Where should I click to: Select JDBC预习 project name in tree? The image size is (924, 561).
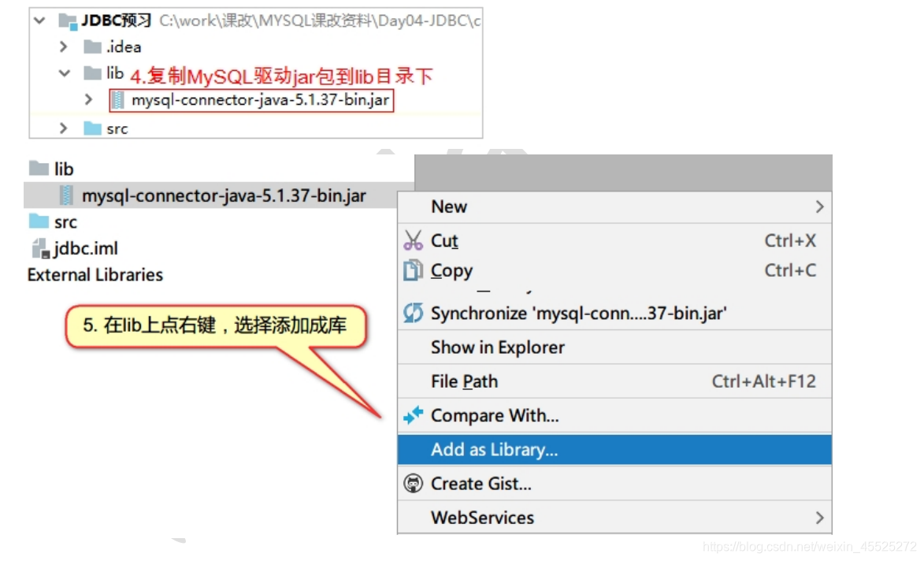click(117, 21)
